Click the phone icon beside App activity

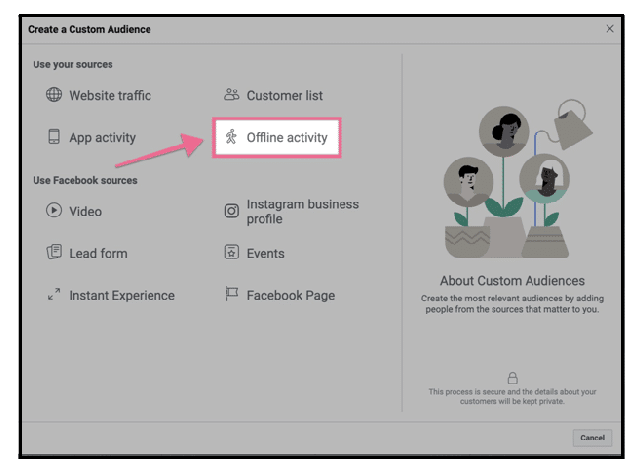coord(54,137)
